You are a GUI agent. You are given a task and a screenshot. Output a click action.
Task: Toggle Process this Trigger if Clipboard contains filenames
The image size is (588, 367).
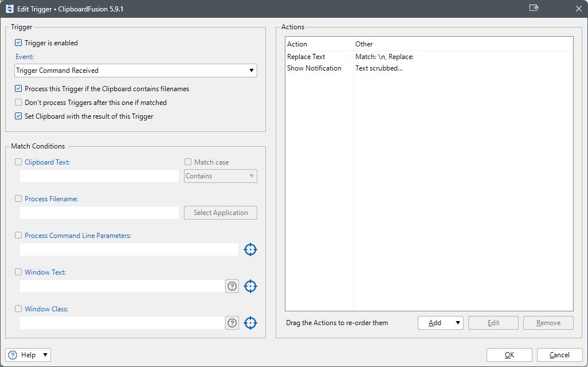18,88
